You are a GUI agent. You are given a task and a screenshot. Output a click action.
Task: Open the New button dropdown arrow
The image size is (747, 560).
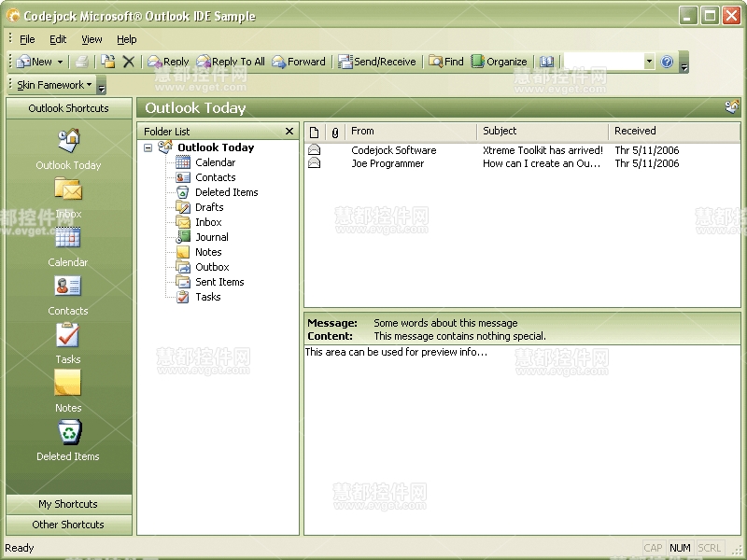[x=60, y=62]
